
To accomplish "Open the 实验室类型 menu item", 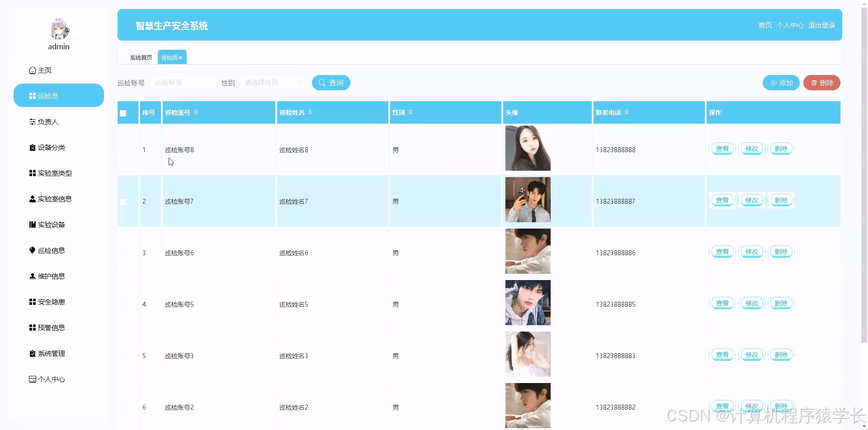I will pyautogui.click(x=59, y=173).
